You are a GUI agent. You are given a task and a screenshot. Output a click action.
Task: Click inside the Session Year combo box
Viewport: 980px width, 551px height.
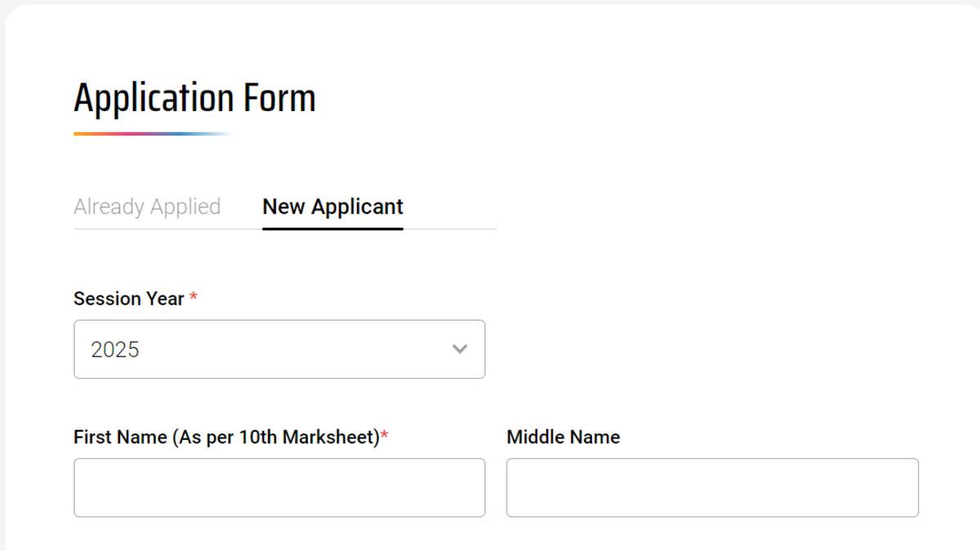pyautogui.click(x=278, y=349)
